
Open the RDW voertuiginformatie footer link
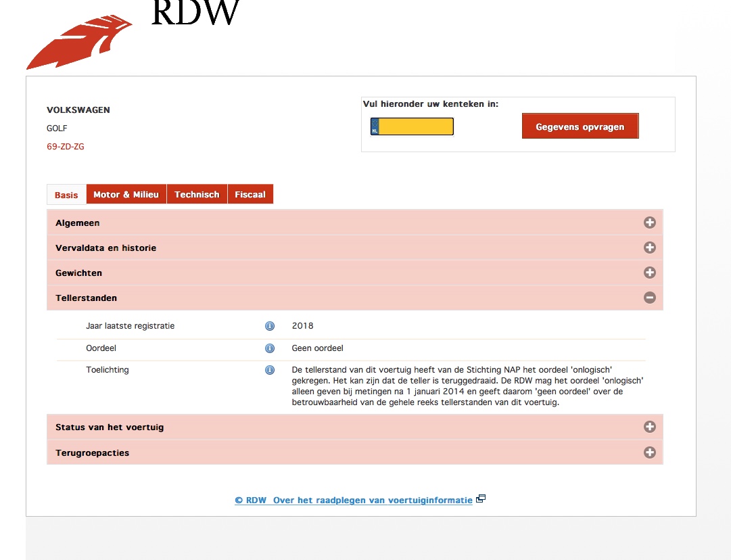coord(354,500)
